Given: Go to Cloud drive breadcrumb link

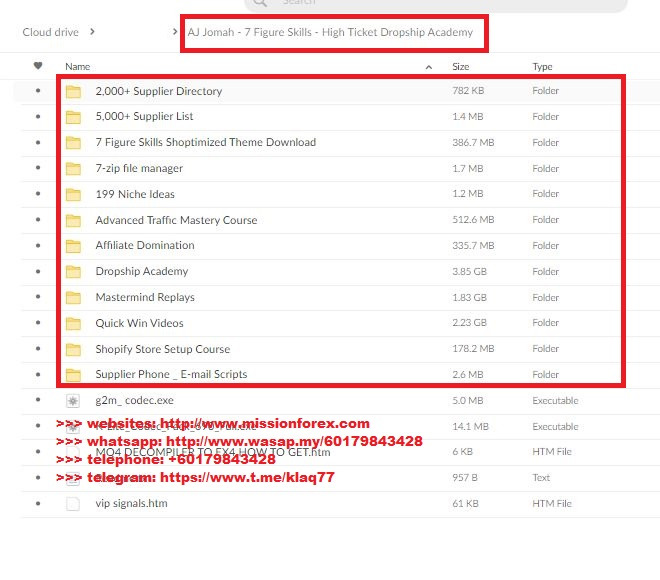Looking at the screenshot, I should pyautogui.click(x=50, y=32).
